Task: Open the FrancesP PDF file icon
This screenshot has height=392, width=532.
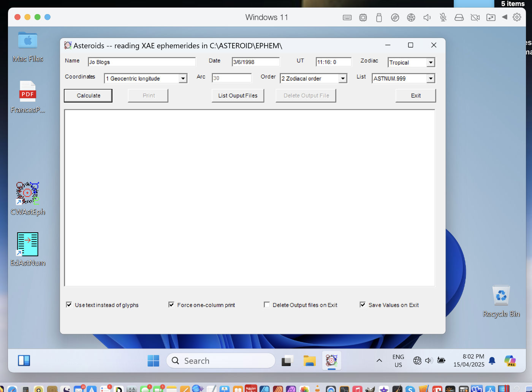Action: tap(27, 92)
